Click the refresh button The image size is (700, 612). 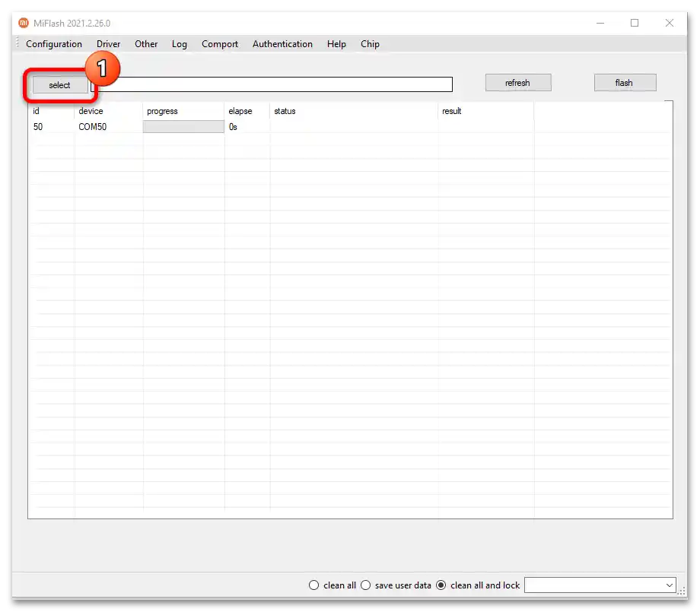(x=518, y=83)
